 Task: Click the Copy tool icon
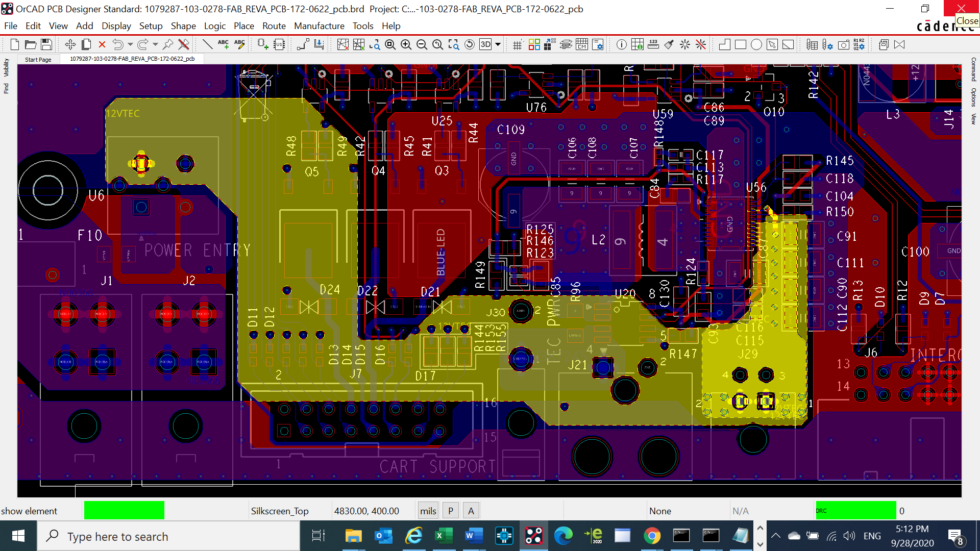point(86,45)
